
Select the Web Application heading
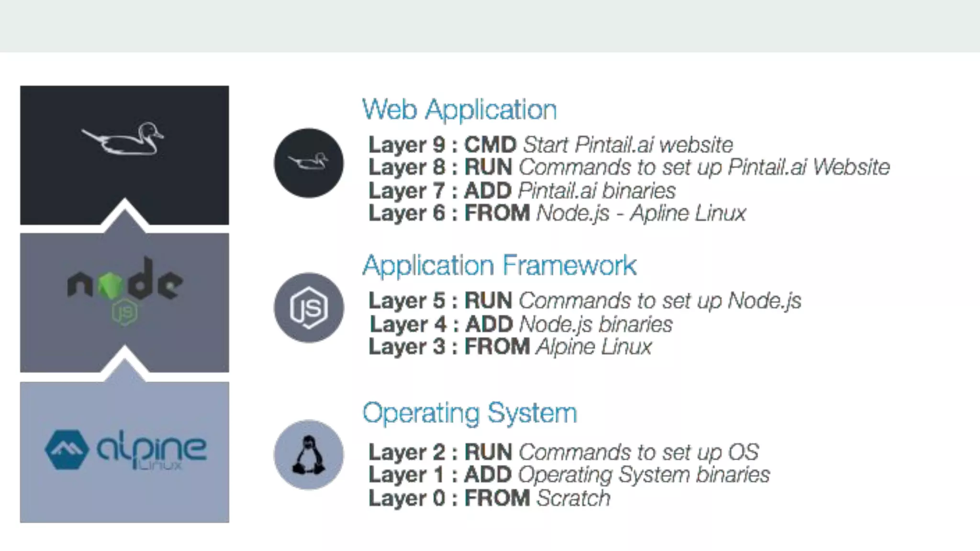coord(459,110)
